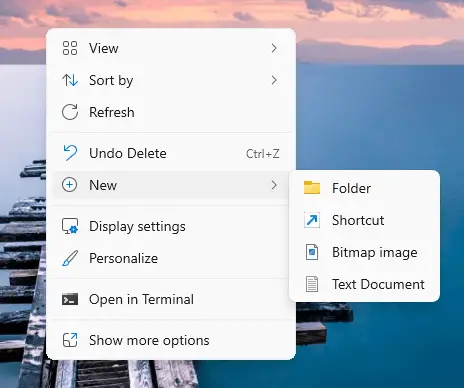Click the plus circle icon beside New
The height and width of the screenshot is (388, 464).
pyautogui.click(x=70, y=185)
